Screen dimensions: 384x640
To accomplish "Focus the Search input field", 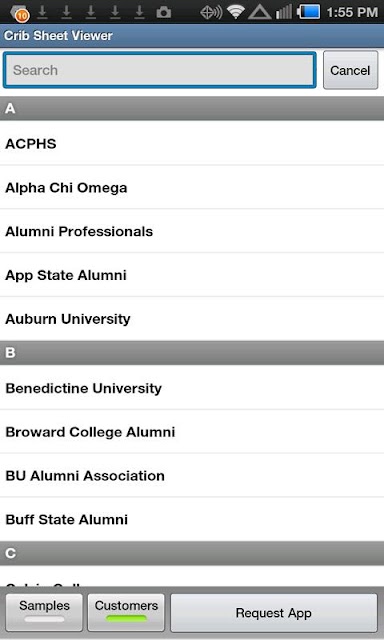I will [x=160, y=70].
